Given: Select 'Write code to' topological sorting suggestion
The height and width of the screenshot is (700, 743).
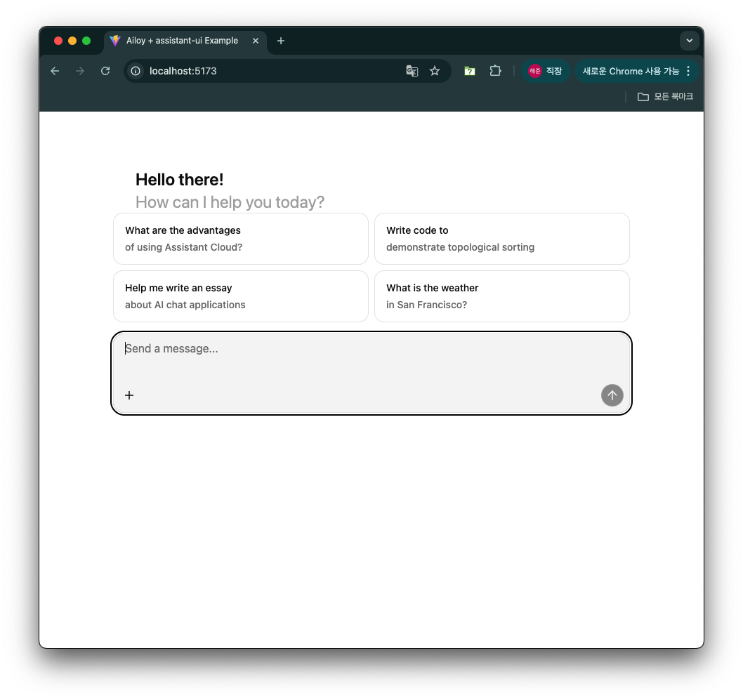Looking at the screenshot, I should pos(501,239).
